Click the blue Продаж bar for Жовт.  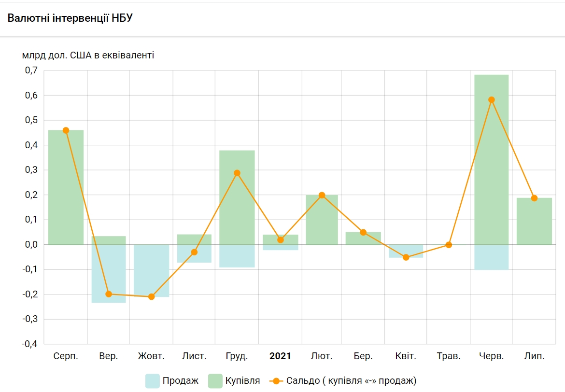(152, 270)
